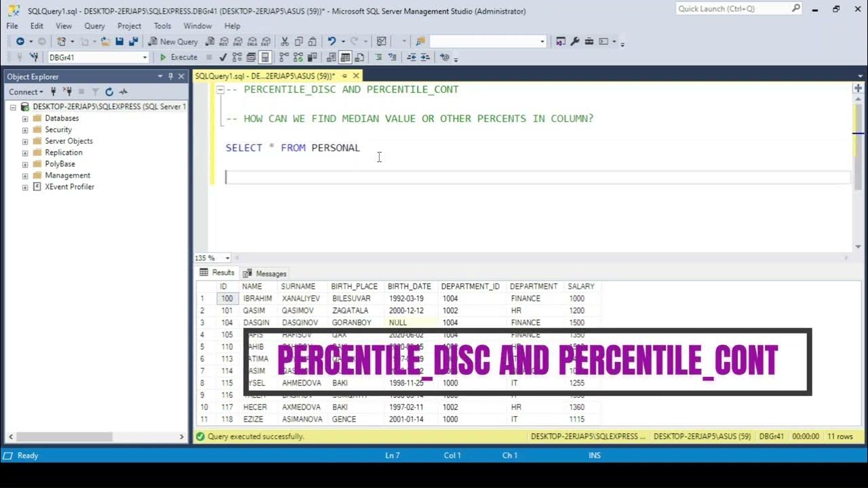Click Disconnect plug icon in Object Explorer
868x488 pixels.
67,91
